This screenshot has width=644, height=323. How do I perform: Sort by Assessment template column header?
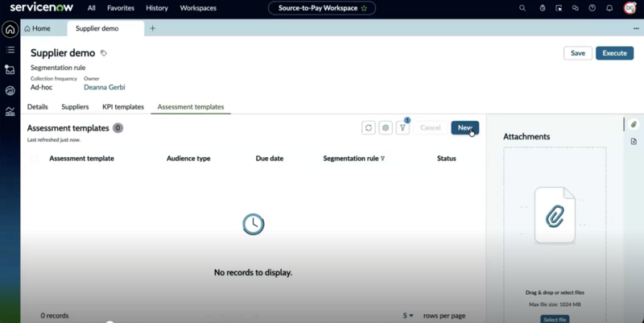coord(82,158)
